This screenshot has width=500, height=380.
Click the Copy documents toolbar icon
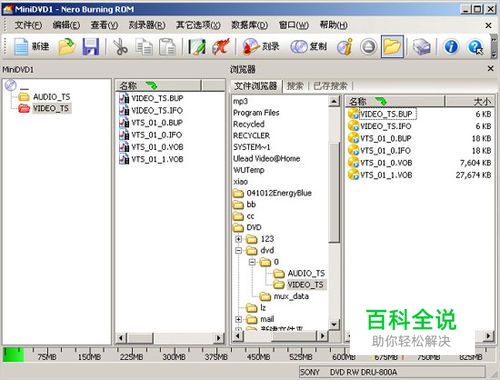tap(144, 46)
